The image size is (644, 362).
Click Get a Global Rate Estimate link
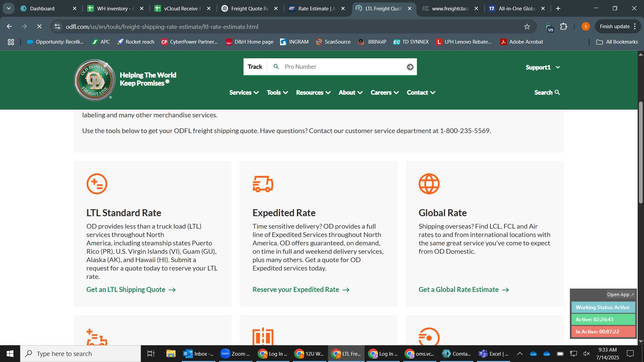tap(464, 290)
